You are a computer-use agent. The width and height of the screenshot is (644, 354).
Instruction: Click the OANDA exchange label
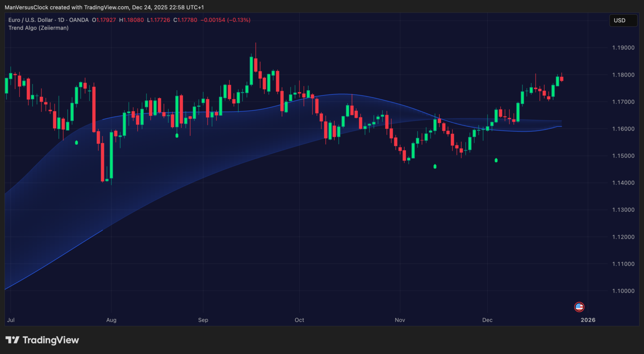click(78, 20)
